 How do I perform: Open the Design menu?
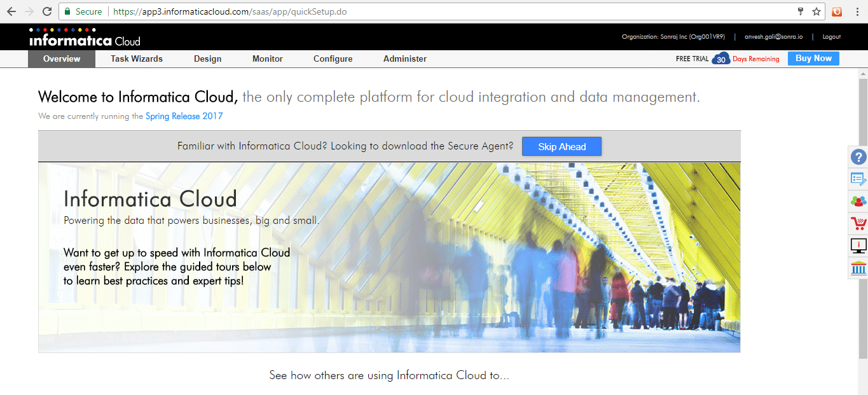coord(208,59)
